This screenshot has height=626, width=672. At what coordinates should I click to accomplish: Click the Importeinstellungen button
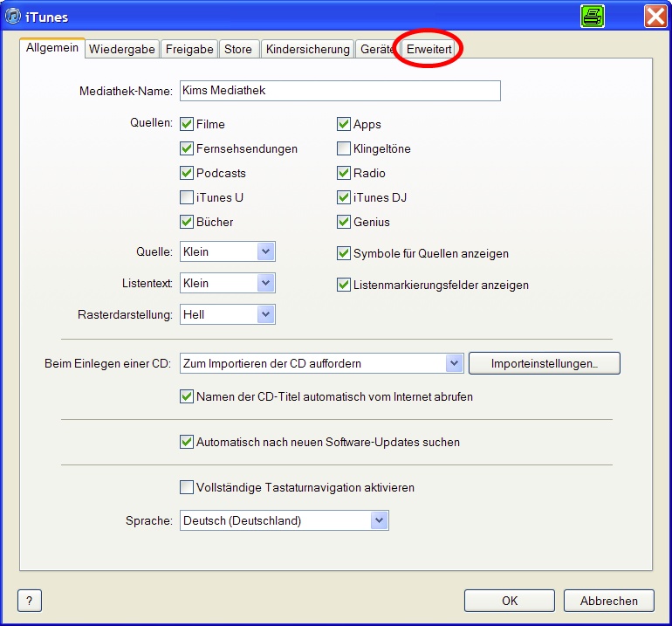click(544, 364)
